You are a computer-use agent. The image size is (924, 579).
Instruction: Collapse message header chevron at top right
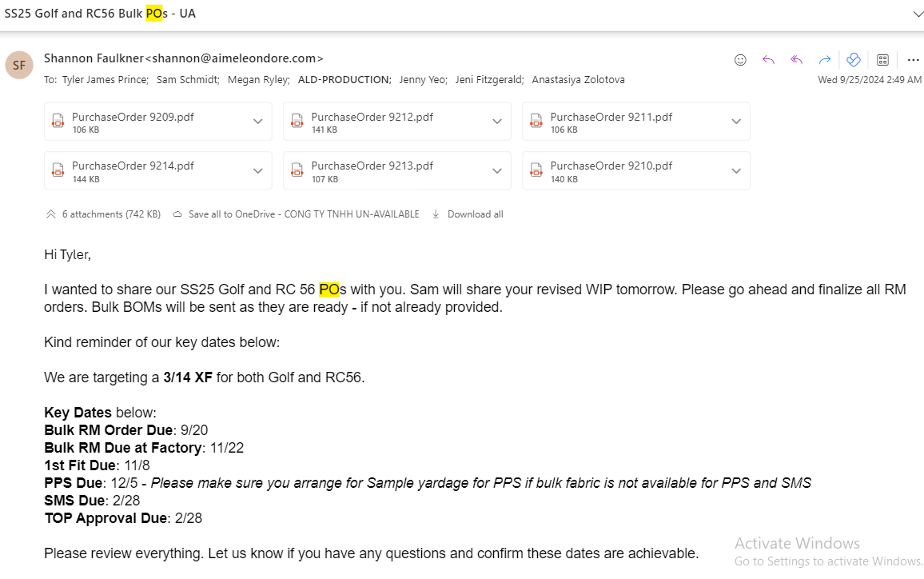pos(918,14)
